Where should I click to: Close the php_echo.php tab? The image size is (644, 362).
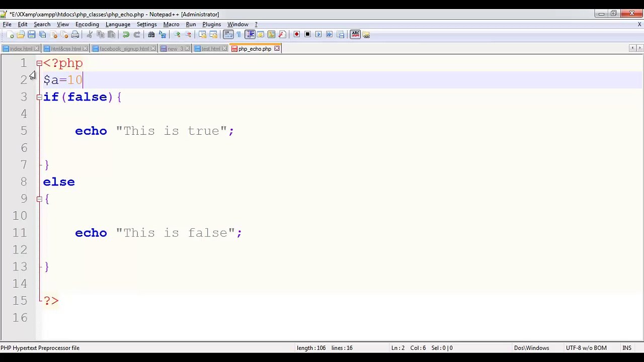[x=277, y=49]
